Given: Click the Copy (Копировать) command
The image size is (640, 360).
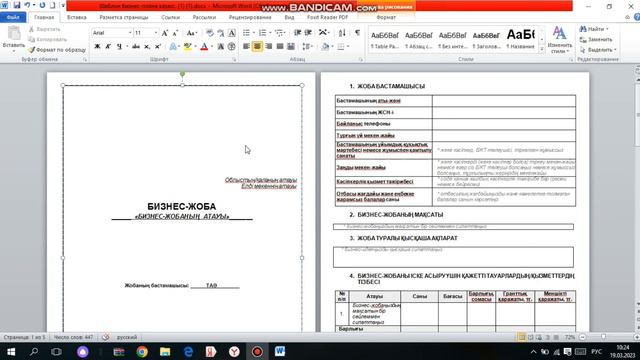Looking at the screenshot, I should coord(47,40).
